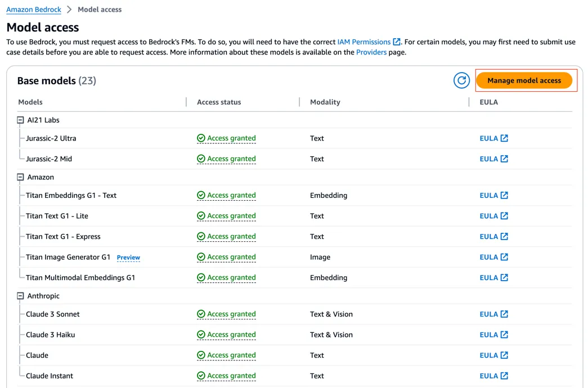Click the green check icon for Jurassic-2 Mid
588x388 pixels.
[201, 159]
